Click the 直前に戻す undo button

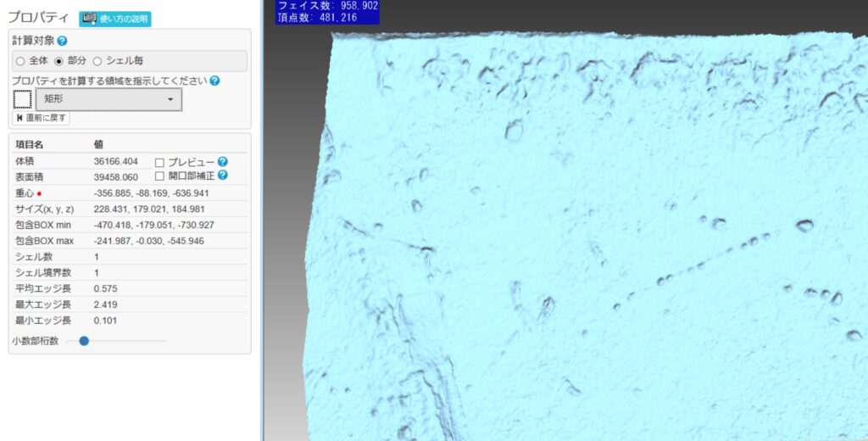coord(41,118)
